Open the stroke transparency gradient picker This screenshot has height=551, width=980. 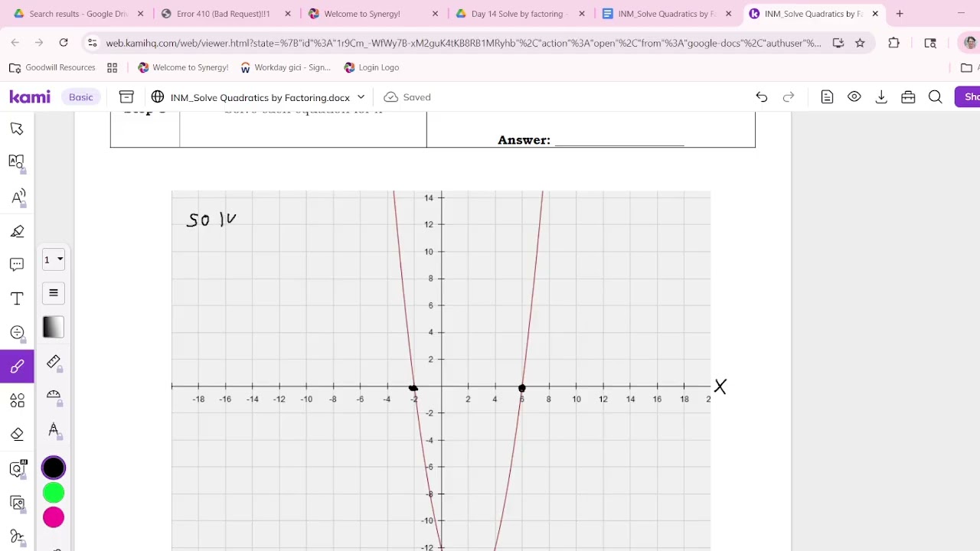tap(54, 328)
